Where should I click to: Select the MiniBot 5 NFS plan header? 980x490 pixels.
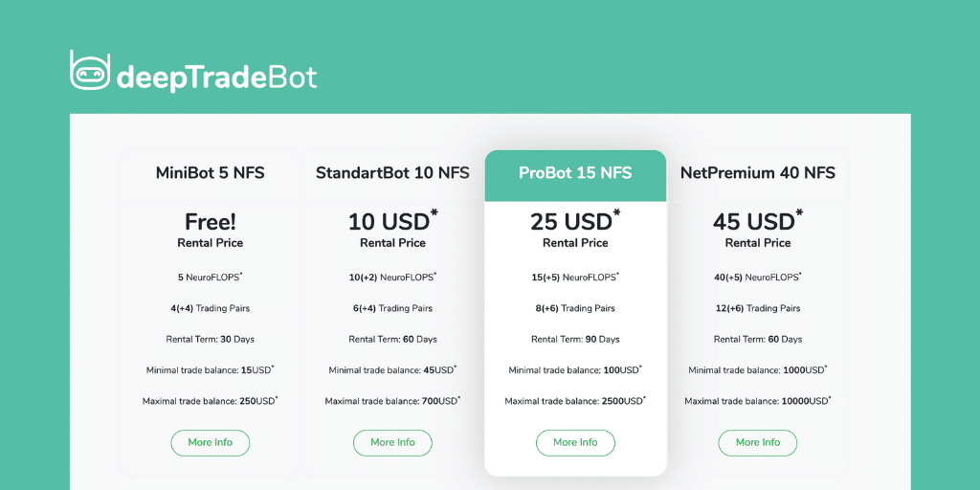click(x=210, y=173)
